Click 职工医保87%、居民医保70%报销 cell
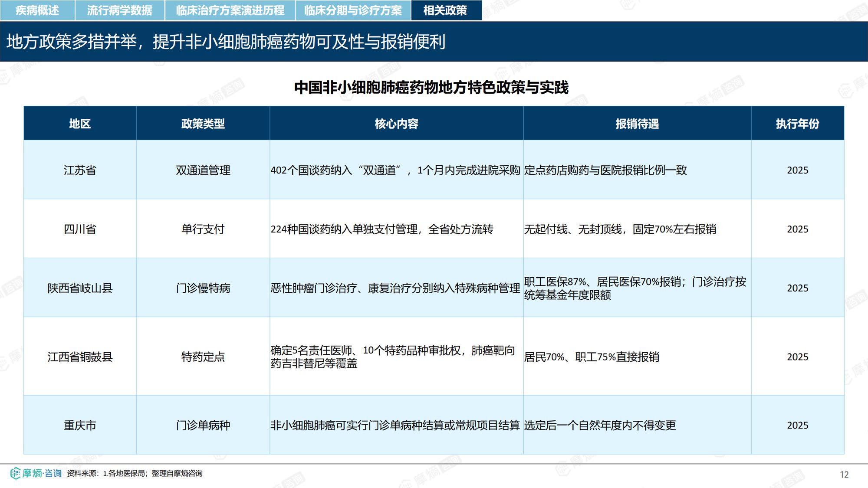The image size is (868, 488). pyautogui.click(x=638, y=288)
